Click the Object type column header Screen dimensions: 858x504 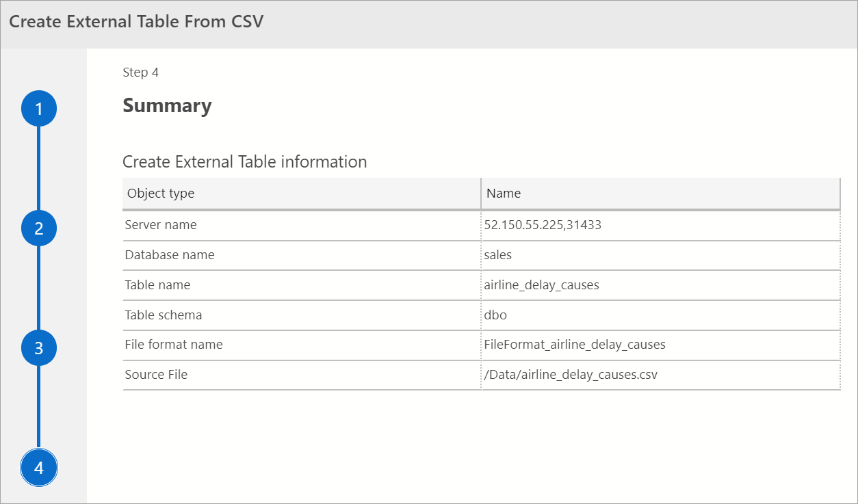click(161, 194)
